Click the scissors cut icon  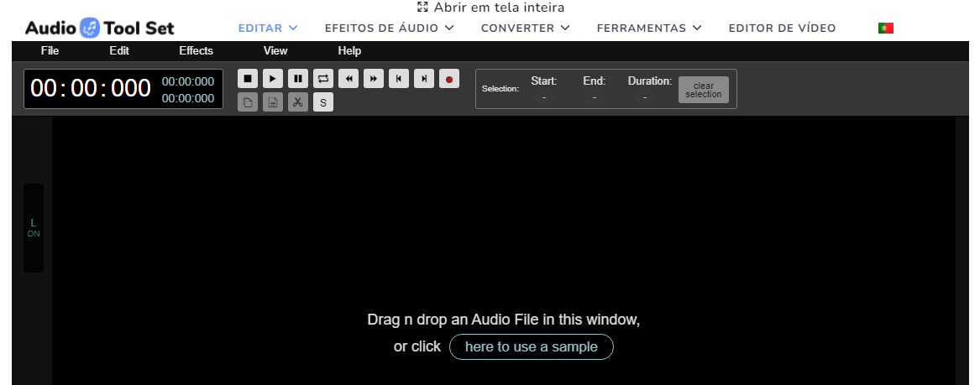[x=298, y=101]
